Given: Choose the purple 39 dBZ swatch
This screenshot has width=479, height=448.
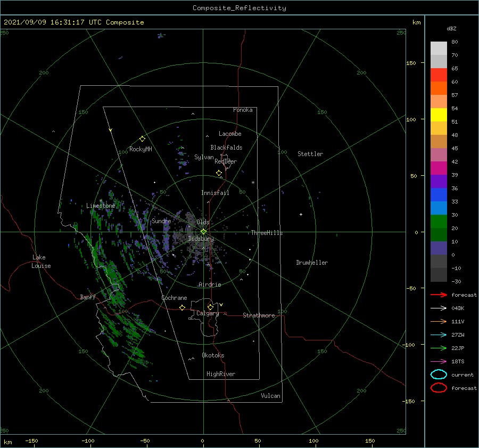Looking at the screenshot, I should 439,181.
